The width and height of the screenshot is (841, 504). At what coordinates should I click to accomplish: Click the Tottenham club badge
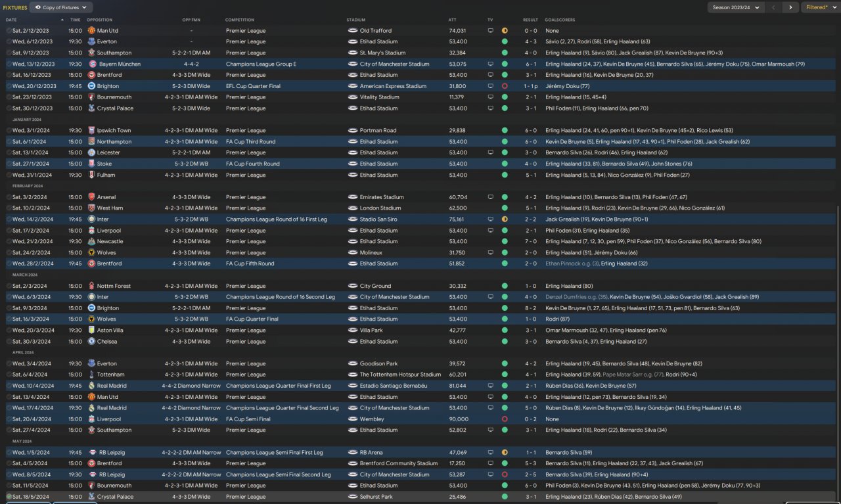[91, 375]
